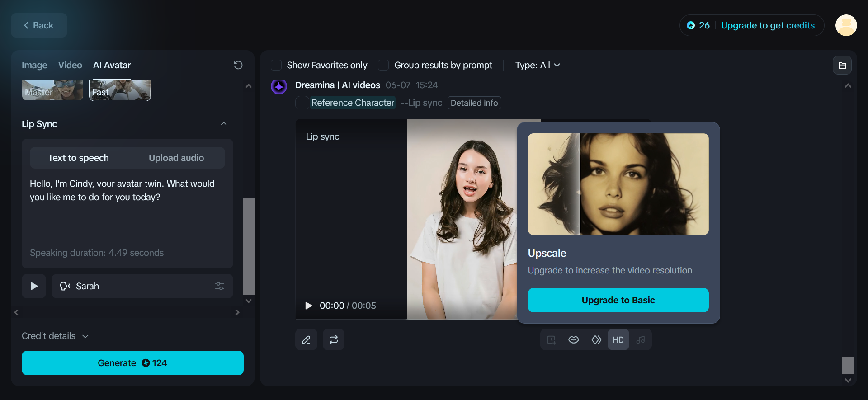Click the generated avatar video preview
The image size is (868, 400).
pos(462,219)
